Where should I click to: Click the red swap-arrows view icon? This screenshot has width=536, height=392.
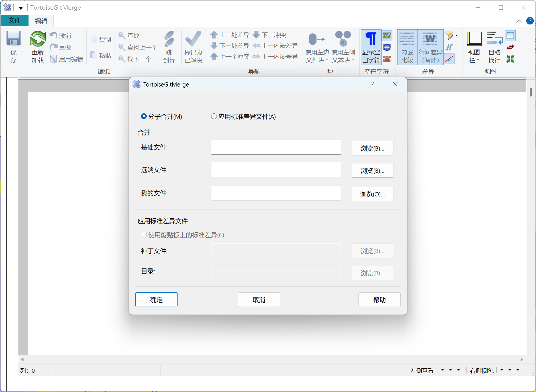point(510,47)
